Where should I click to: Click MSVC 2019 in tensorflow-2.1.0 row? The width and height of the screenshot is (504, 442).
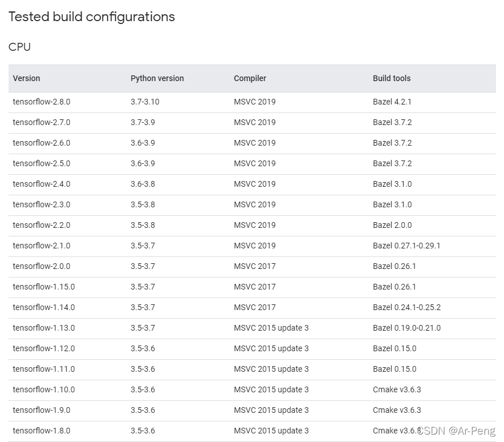[x=255, y=246]
